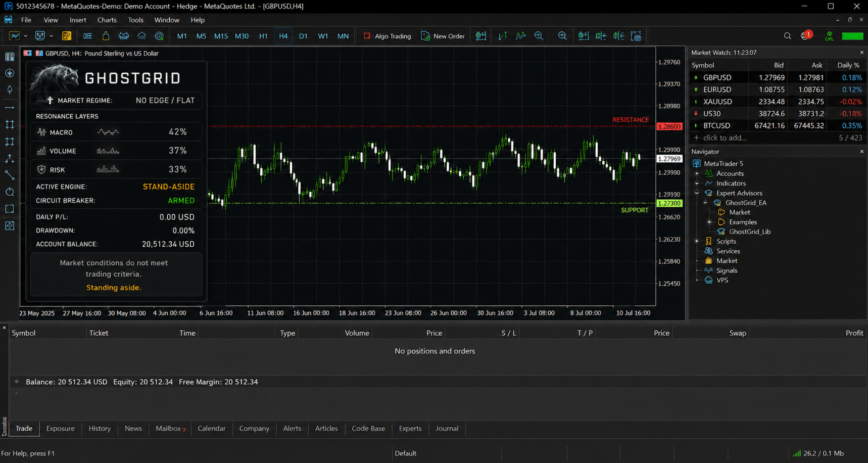Click the red 1.28600 resistance price label
This screenshot has height=463, width=868.
click(x=669, y=126)
